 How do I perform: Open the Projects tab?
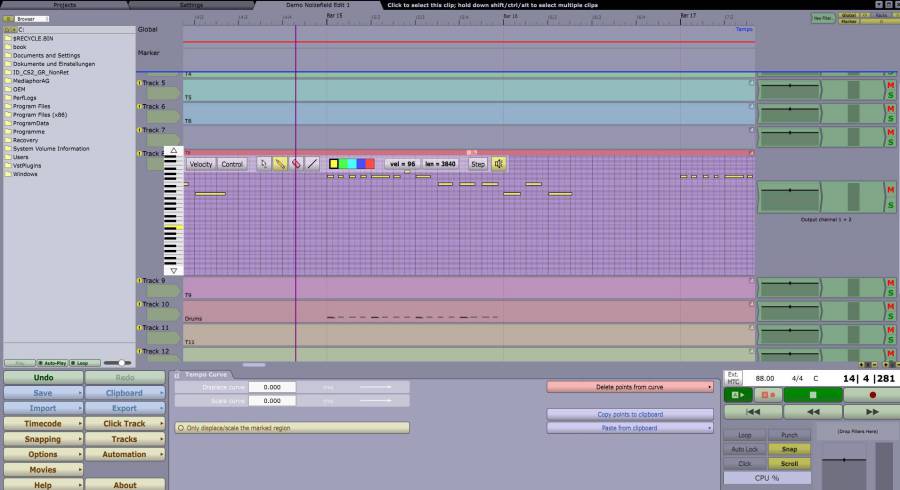point(65,5)
